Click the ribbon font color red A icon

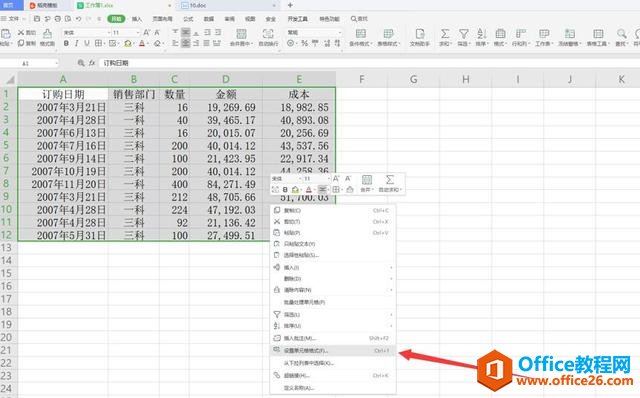coord(142,43)
